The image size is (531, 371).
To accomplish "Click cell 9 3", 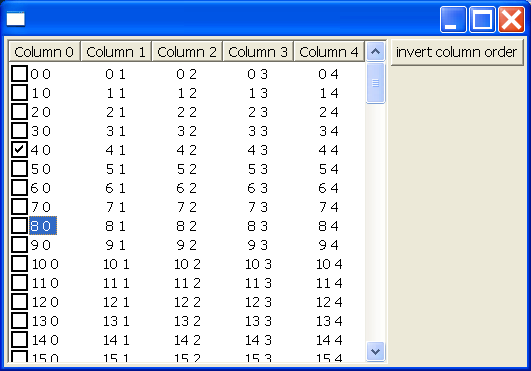I will coord(258,244).
